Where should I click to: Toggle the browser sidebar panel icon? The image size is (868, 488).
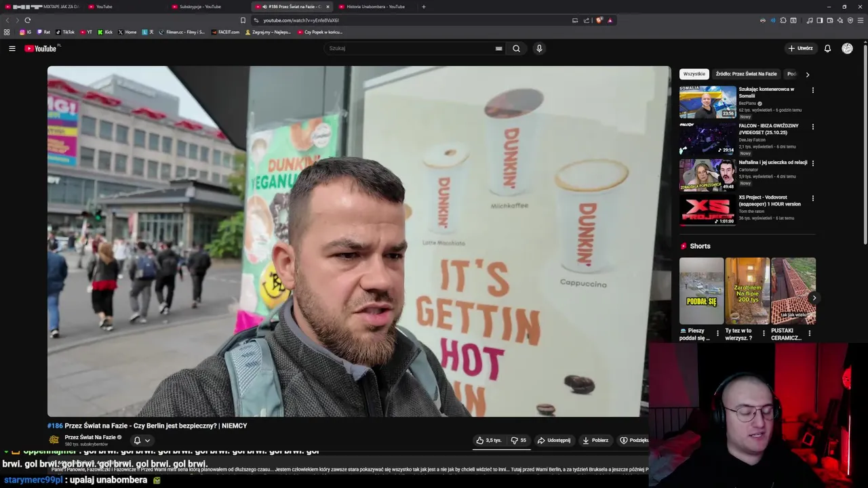coord(819,20)
